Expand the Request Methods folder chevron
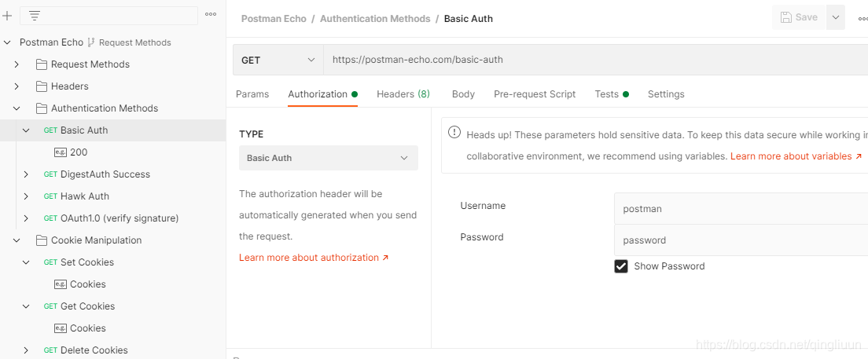 coord(17,64)
